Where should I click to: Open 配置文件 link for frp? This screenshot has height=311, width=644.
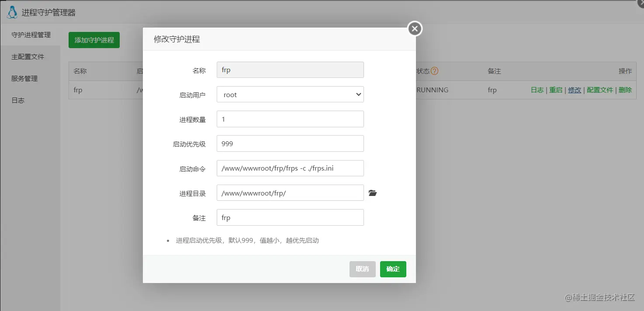(600, 90)
